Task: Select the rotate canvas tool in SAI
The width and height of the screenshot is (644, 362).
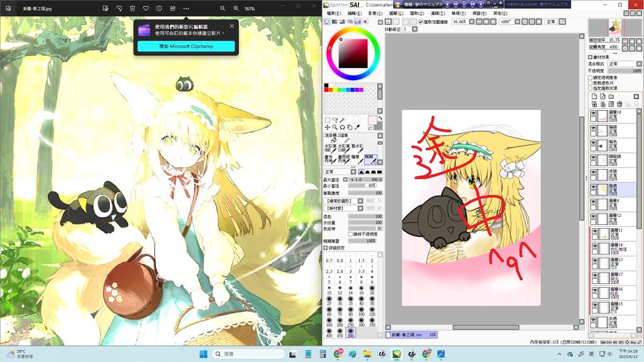Action: [x=342, y=128]
